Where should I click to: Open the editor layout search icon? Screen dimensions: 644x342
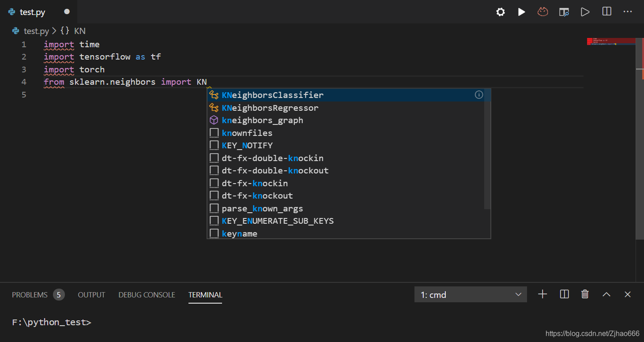pos(564,11)
